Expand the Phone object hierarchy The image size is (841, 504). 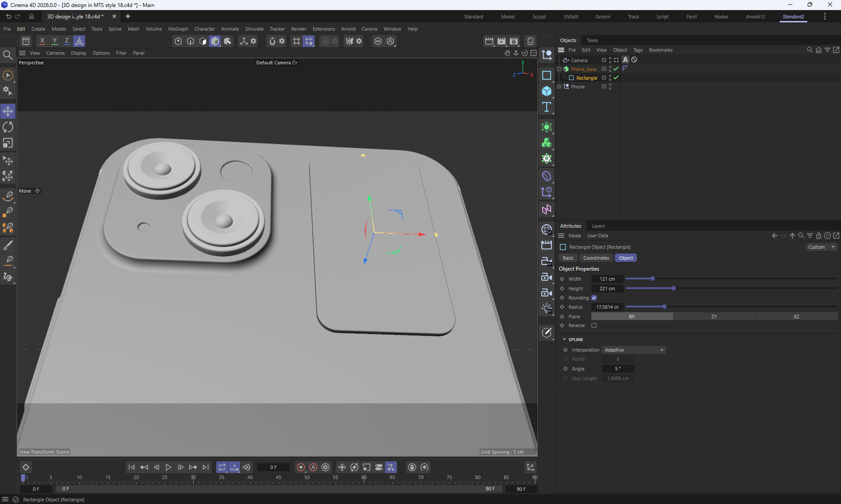(x=559, y=87)
